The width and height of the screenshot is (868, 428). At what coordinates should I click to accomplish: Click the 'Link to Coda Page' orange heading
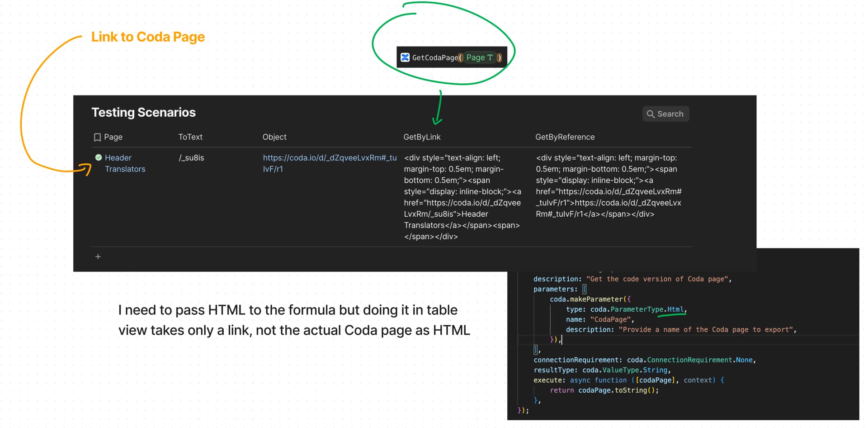coord(148,37)
